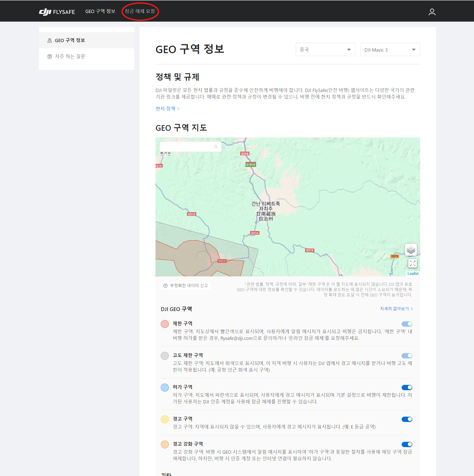Click the 부정확한 데이터 신고 help icon
The height and width of the screenshot is (476, 474).
point(165,286)
